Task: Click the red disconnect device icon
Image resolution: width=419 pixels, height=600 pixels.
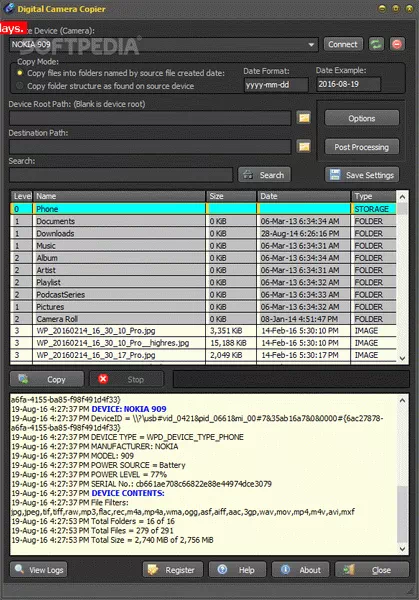Action: point(397,44)
